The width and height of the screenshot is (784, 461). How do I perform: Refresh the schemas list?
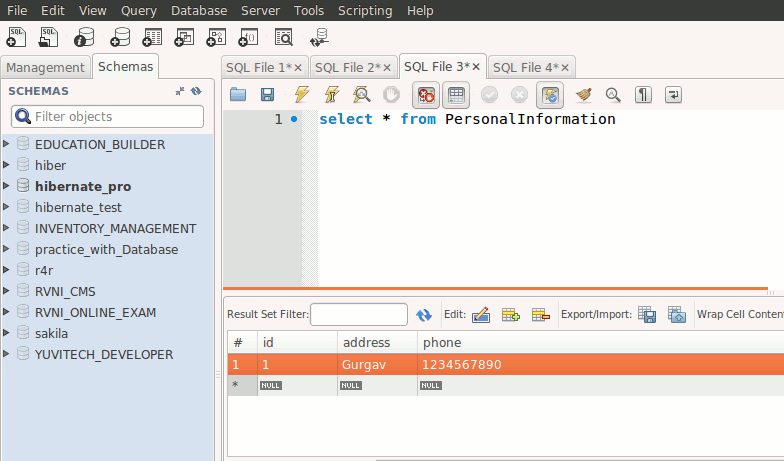pyautogui.click(x=197, y=91)
